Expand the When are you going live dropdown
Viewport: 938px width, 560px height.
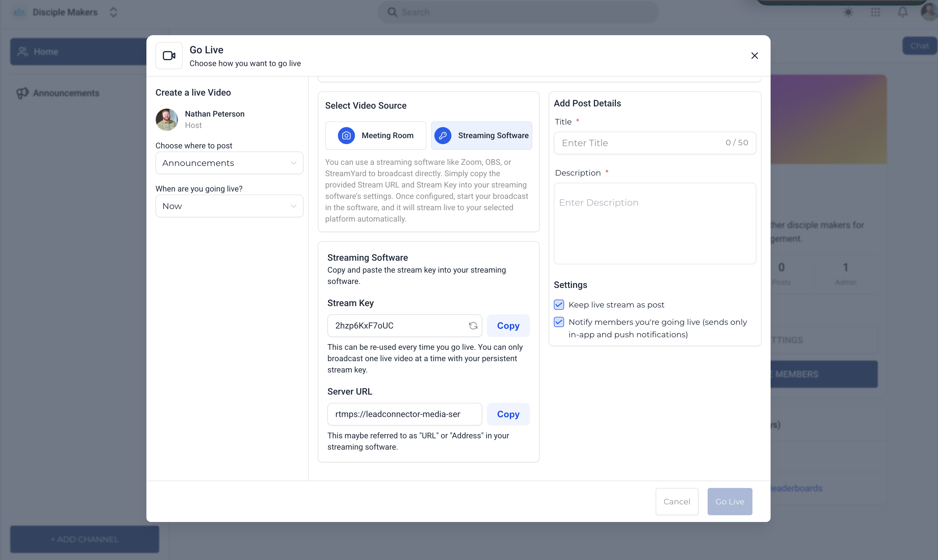(x=230, y=206)
